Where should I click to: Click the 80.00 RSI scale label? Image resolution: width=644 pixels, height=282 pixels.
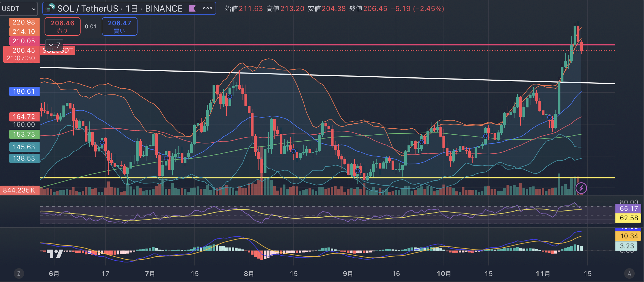tap(629, 202)
